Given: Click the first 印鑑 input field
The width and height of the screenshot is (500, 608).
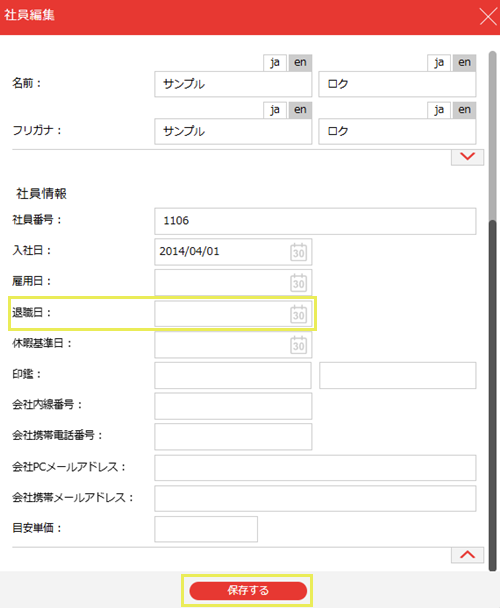Looking at the screenshot, I should [233, 375].
